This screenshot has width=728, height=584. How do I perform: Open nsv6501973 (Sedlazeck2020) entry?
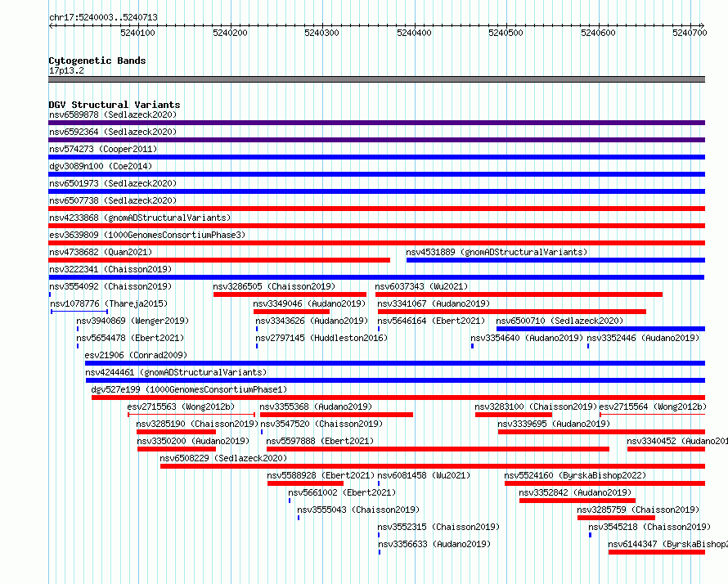tap(113, 183)
